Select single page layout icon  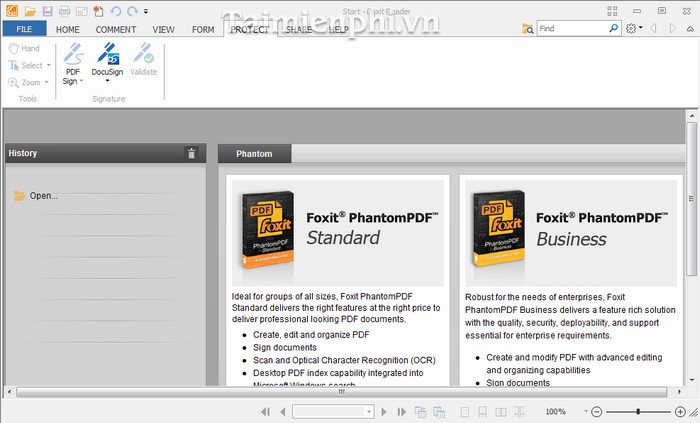point(465,412)
